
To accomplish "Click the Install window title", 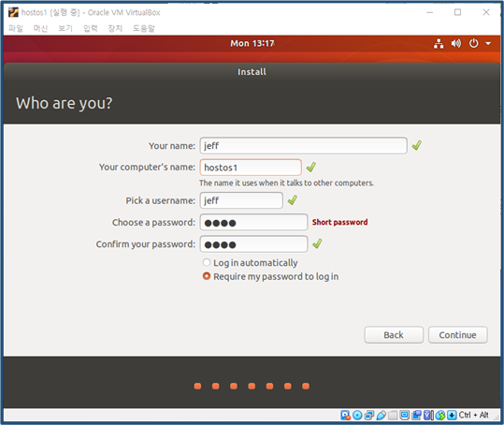I will [252, 72].
